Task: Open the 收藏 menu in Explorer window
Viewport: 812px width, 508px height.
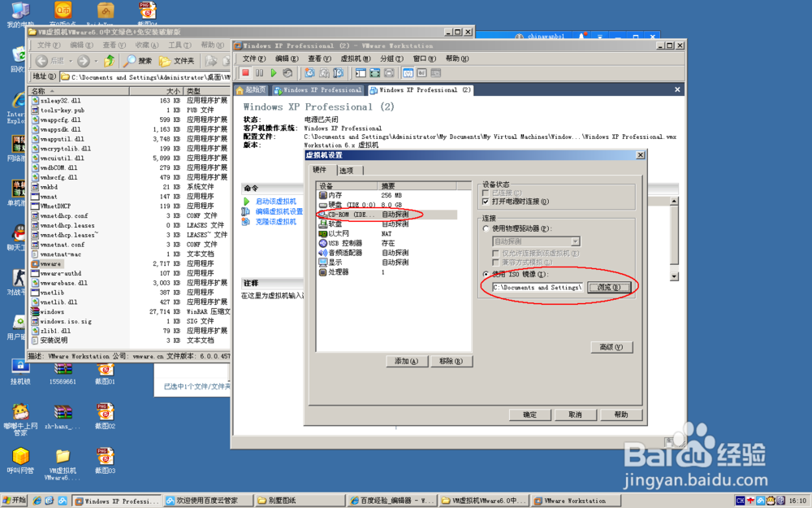Action: coord(147,45)
